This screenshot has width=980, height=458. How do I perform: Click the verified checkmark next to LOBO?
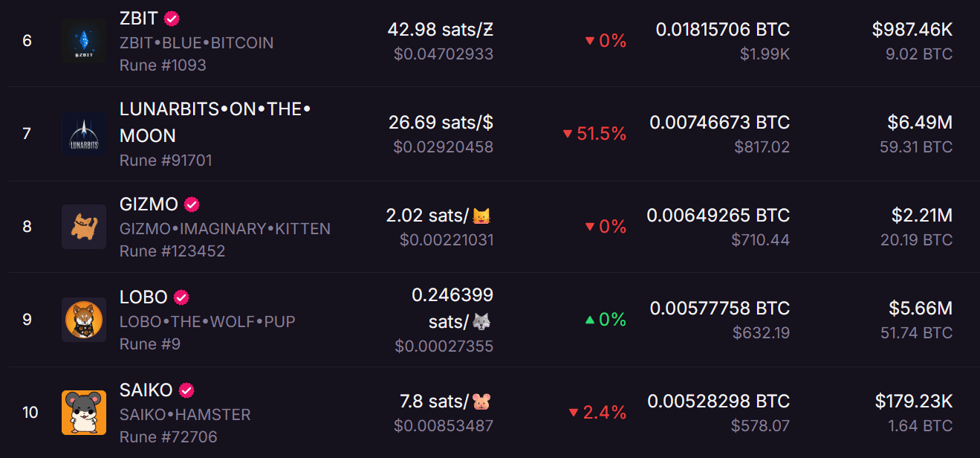pos(181,297)
